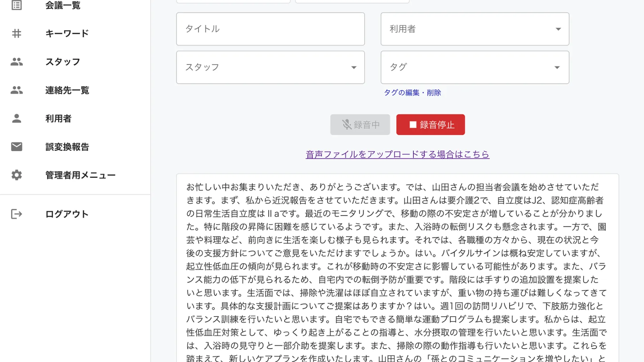The height and width of the screenshot is (362, 644).
Task: Choose ログアウト in sidebar
Action: tap(67, 214)
